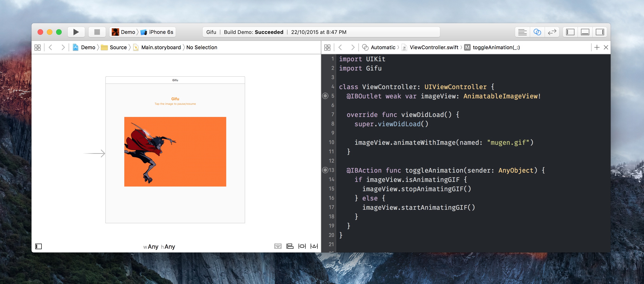Click the Run (Play) button to build

point(76,32)
